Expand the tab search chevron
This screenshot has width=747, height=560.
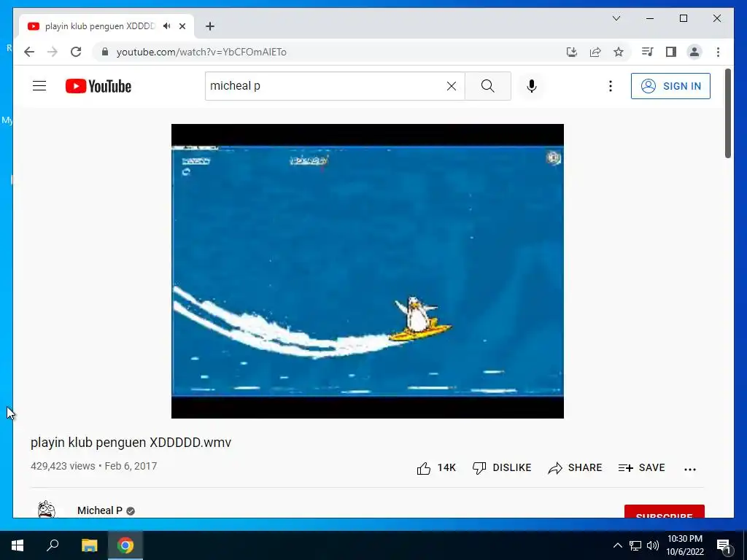click(616, 18)
